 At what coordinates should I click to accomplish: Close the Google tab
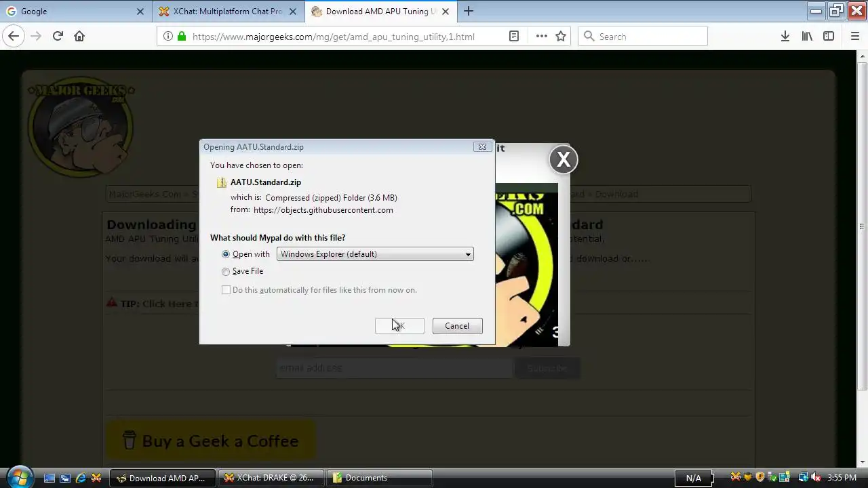coord(140,11)
